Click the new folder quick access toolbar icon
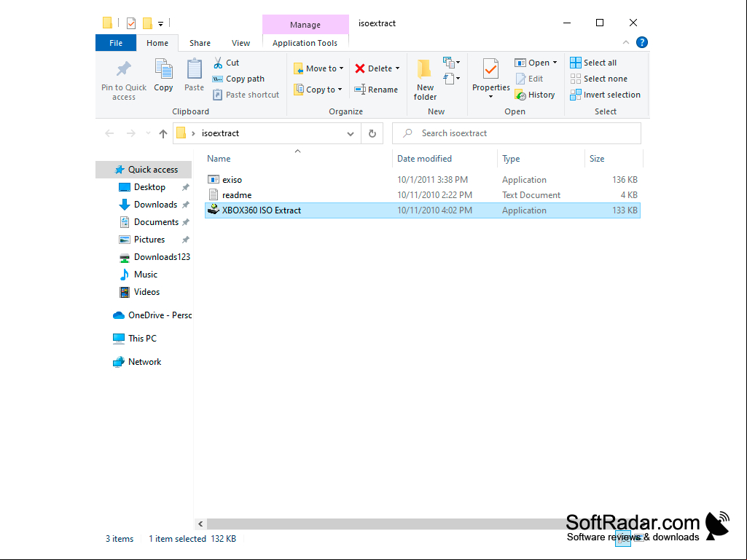Viewport: 747px width, 560px height. click(147, 23)
